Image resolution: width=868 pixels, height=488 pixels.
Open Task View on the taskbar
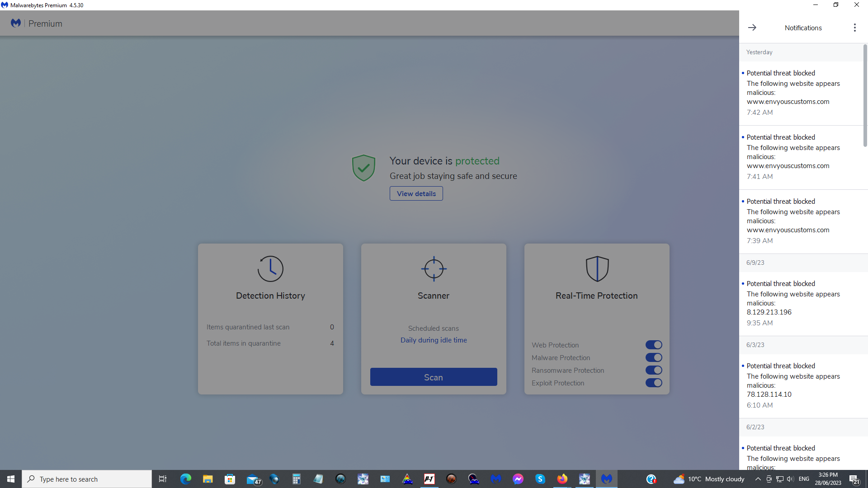pos(163,479)
